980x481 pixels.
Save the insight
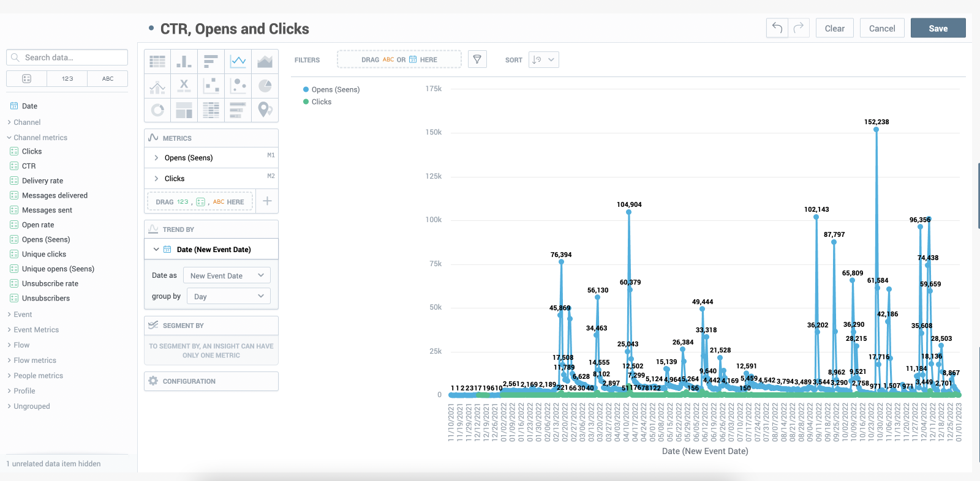938,28
